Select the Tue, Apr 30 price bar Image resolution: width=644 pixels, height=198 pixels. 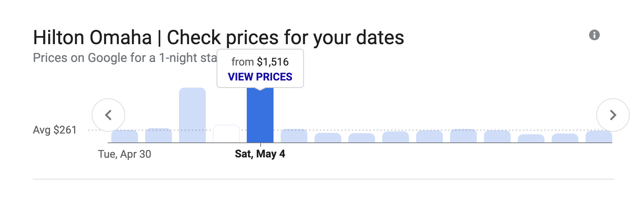click(124, 136)
